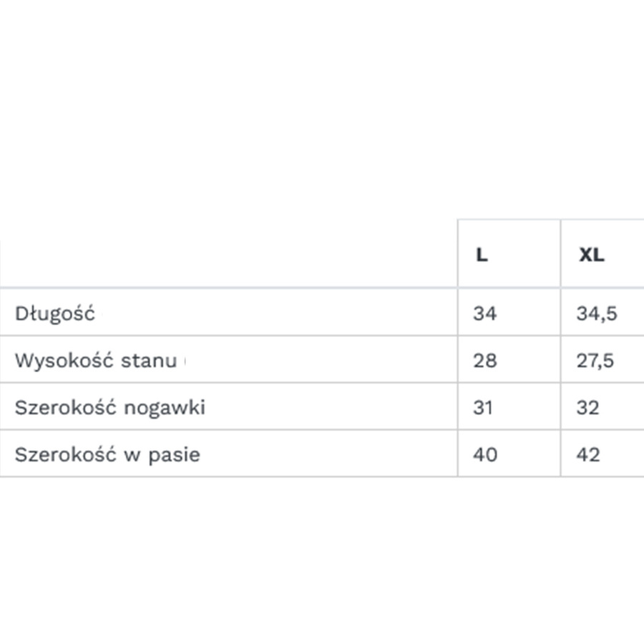Click the Wysokość stanu value 28
This screenshot has width=644, height=644.
[x=484, y=360]
